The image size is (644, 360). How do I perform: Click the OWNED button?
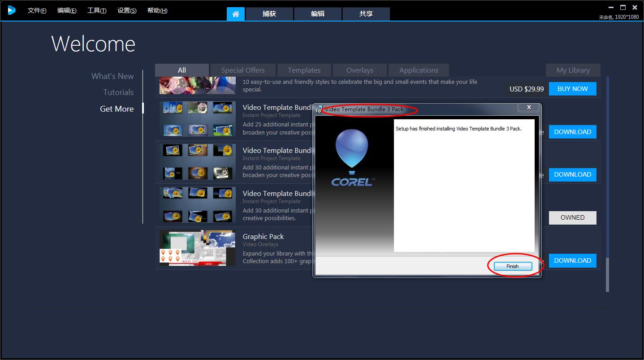(573, 217)
